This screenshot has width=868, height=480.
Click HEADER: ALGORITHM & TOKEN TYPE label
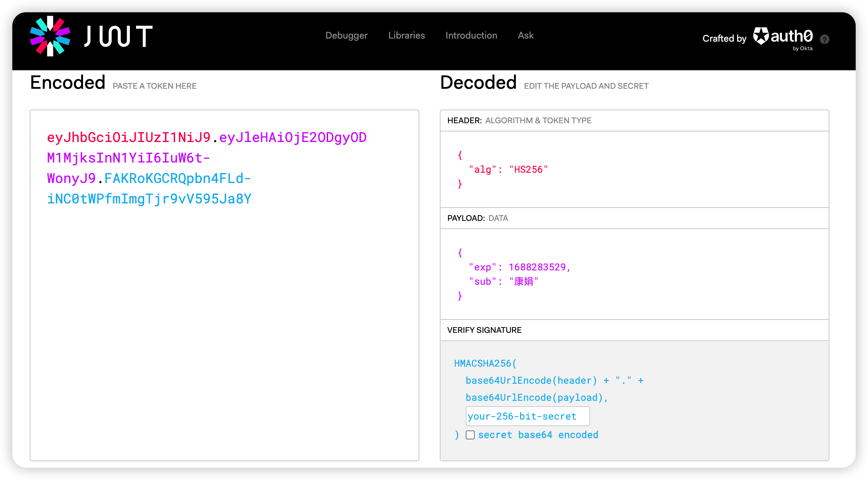click(x=519, y=120)
